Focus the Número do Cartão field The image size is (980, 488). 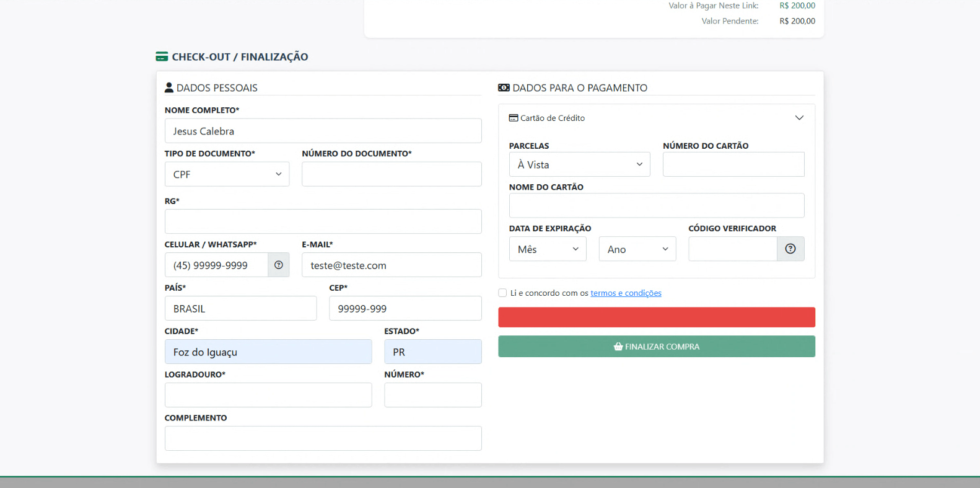[x=733, y=164]
